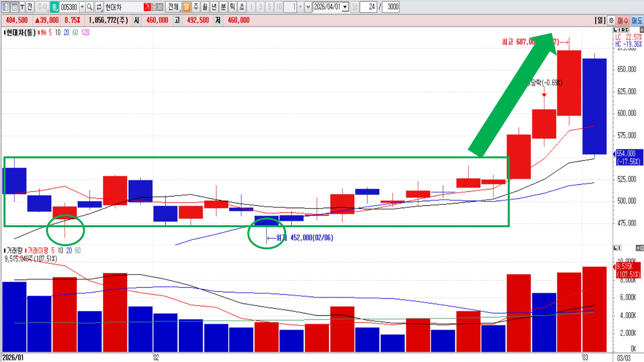The image size is (644, 362).
Task: Expand the down chevron beside date
Action: click(308, 7)
